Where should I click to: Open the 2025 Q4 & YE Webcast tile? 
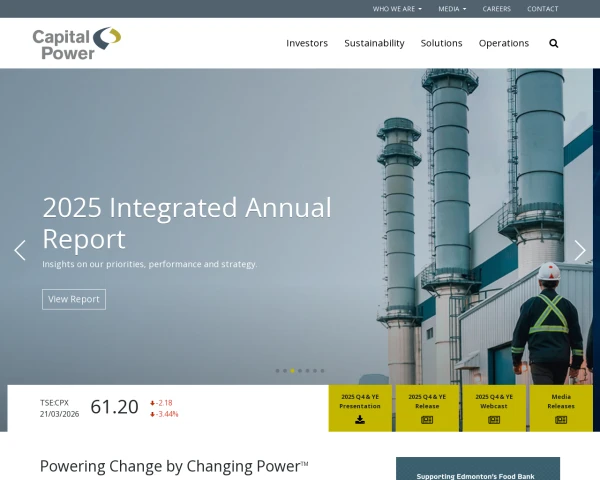click(x=494, y=408)
